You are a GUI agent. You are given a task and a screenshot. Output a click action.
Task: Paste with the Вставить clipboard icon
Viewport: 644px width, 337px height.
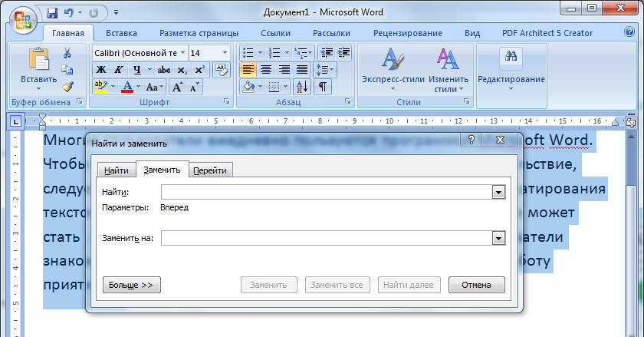(x=38, y=59)
